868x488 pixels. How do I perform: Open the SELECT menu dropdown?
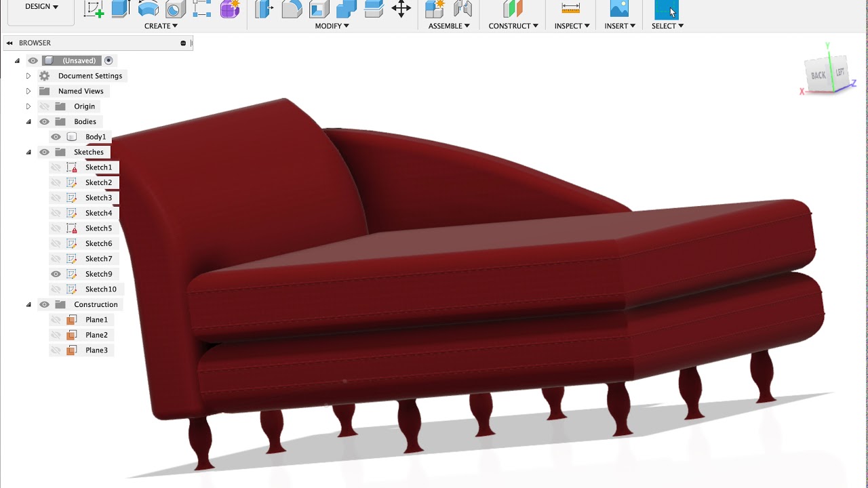coord(667,26)
